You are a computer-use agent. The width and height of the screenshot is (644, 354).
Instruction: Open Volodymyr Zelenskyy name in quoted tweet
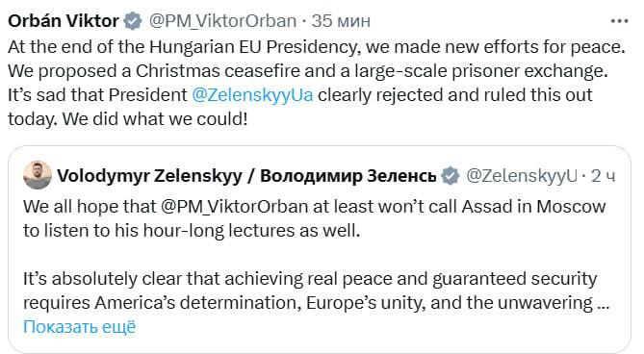[x=149, y=176]
